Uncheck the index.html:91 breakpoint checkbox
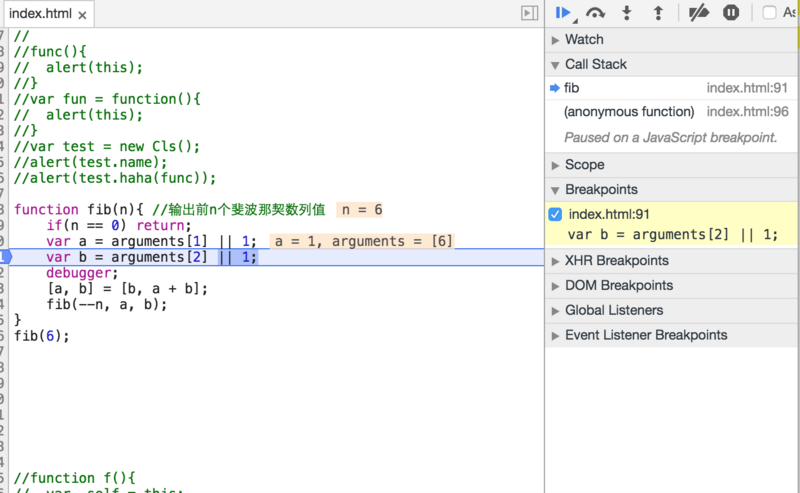The width and height of the screenshot is (800, 493). click(x=555, y=214)
